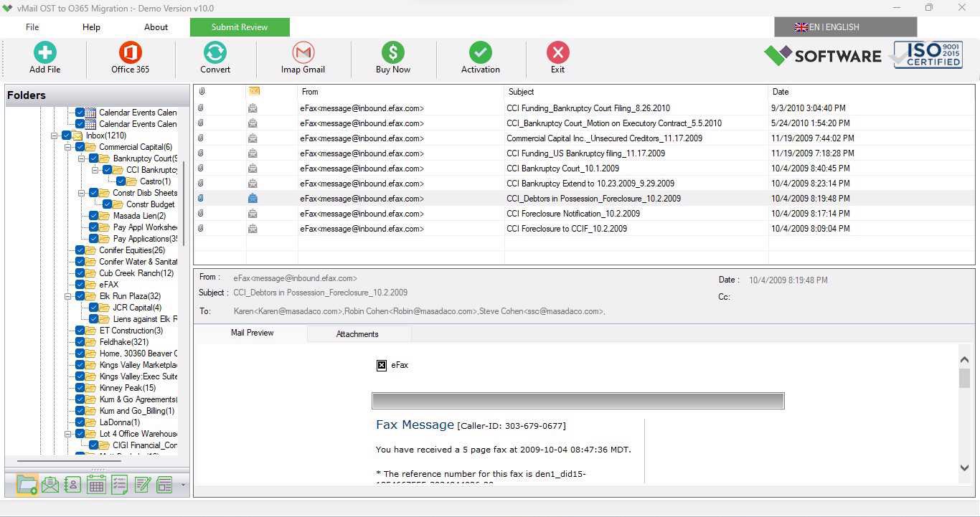Select the folder view icon in bottom bar
The width and height of the screenshot is (980, 517).
(27, 485)
